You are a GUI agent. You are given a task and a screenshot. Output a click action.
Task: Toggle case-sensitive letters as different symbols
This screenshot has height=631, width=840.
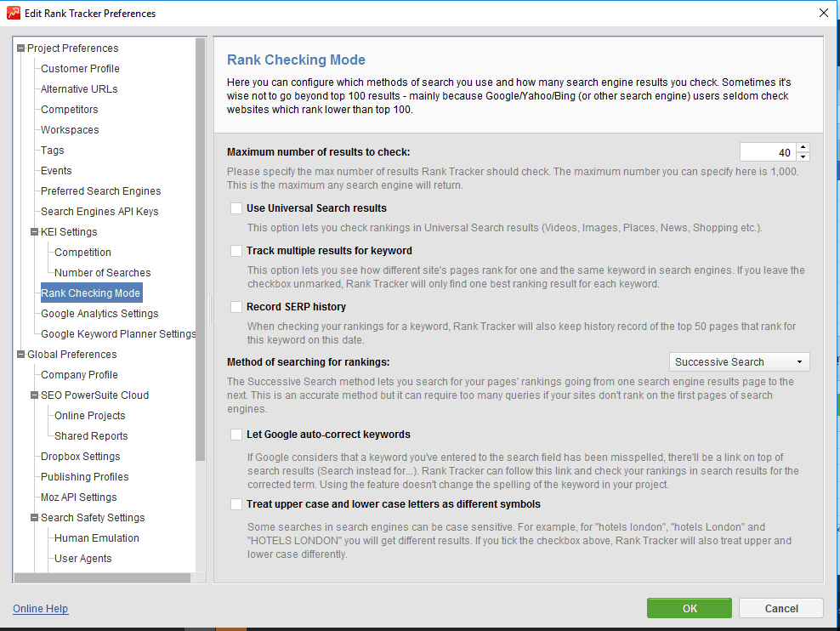tap(236, 504)
